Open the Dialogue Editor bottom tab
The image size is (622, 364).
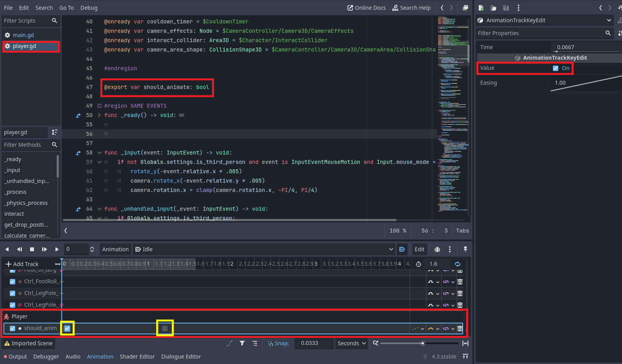point(181,357)
